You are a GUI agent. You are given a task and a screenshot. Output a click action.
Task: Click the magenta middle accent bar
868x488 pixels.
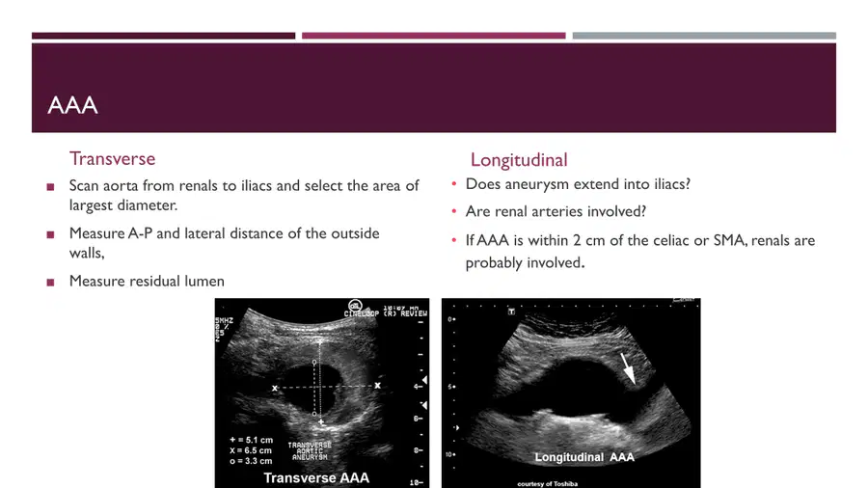tap(433, 36)
